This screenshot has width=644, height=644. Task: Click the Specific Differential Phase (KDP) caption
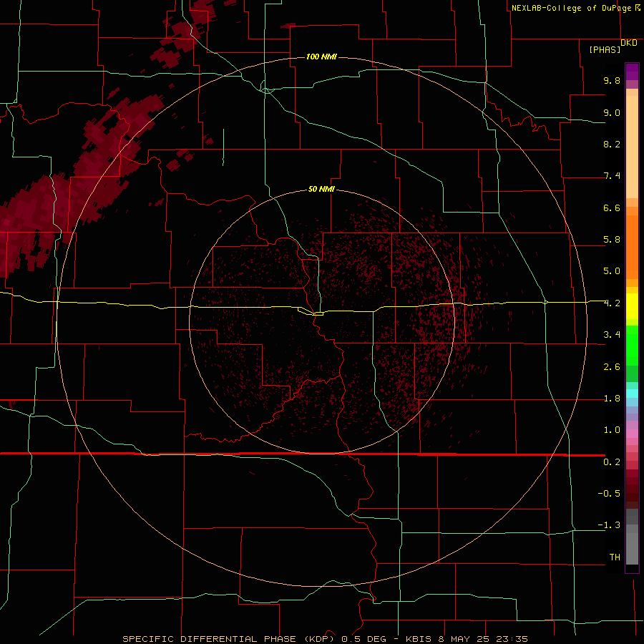click(325, 639)
